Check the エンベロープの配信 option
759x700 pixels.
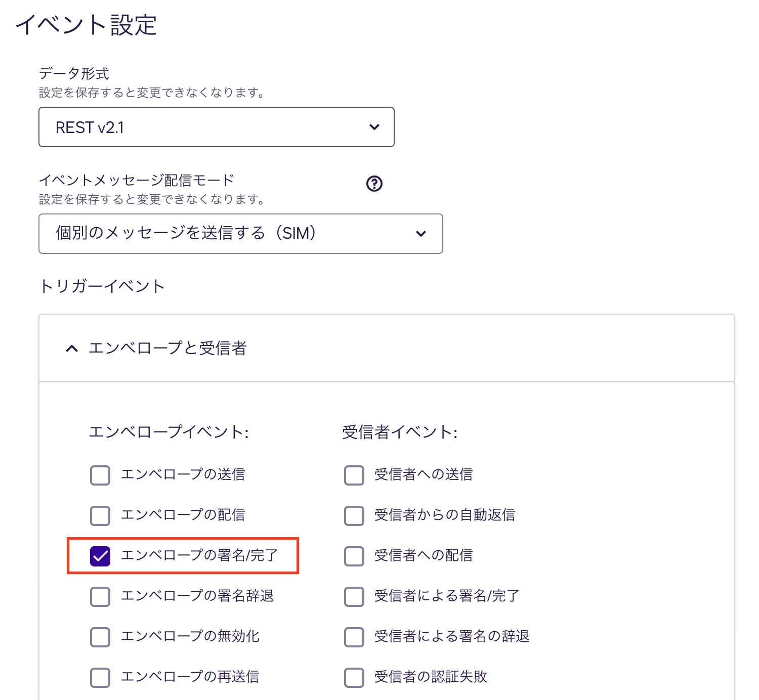100,515
